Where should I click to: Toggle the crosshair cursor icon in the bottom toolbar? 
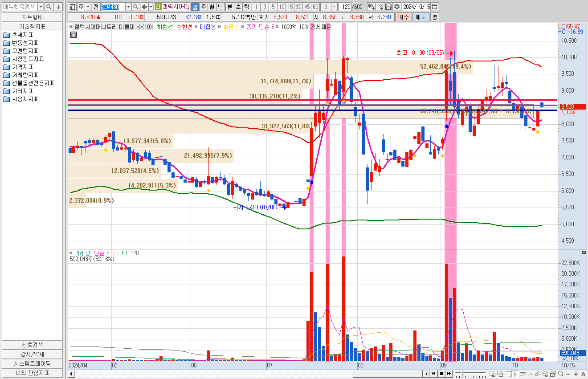[516, 374]
